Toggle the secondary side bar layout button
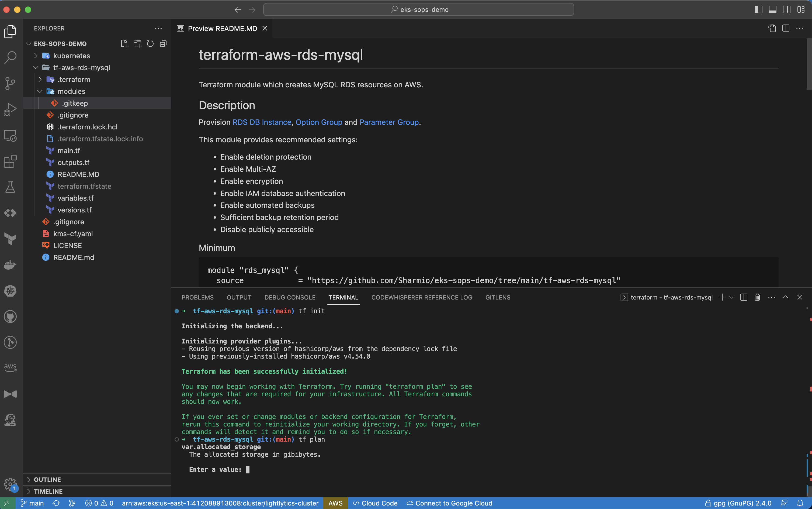812x509 pixels. [787, 9]
